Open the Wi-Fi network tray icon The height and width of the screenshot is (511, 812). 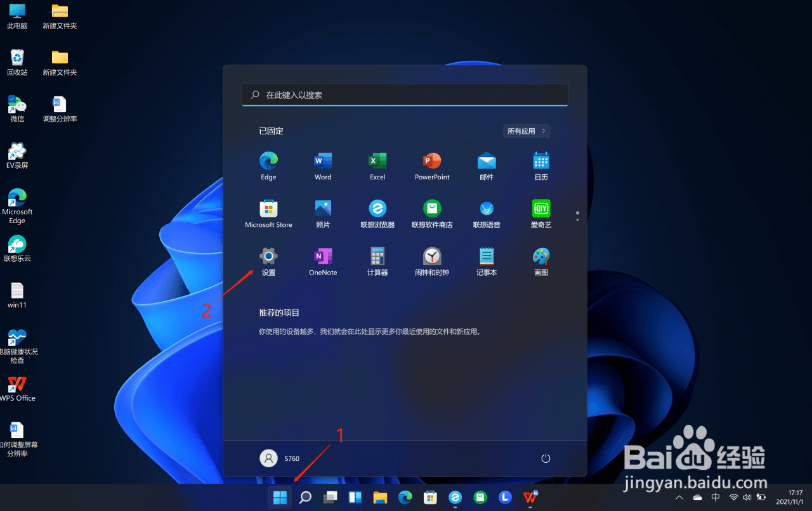tap(734, 498)
